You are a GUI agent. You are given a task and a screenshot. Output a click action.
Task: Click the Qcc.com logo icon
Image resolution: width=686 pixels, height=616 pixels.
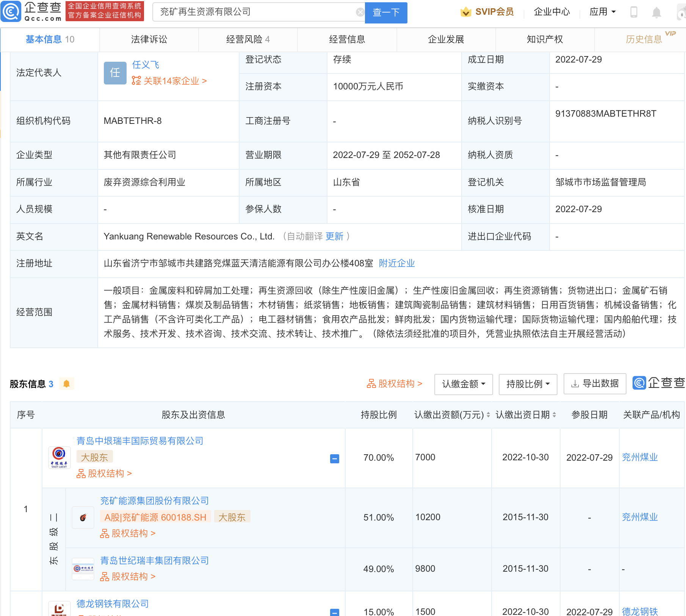point(11,12)
